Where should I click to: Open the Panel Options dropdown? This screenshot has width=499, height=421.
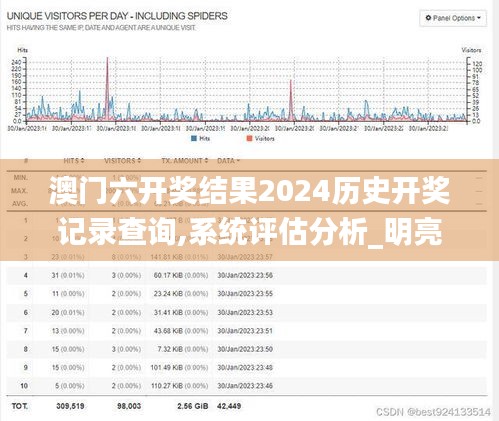(x=453, y=18)
